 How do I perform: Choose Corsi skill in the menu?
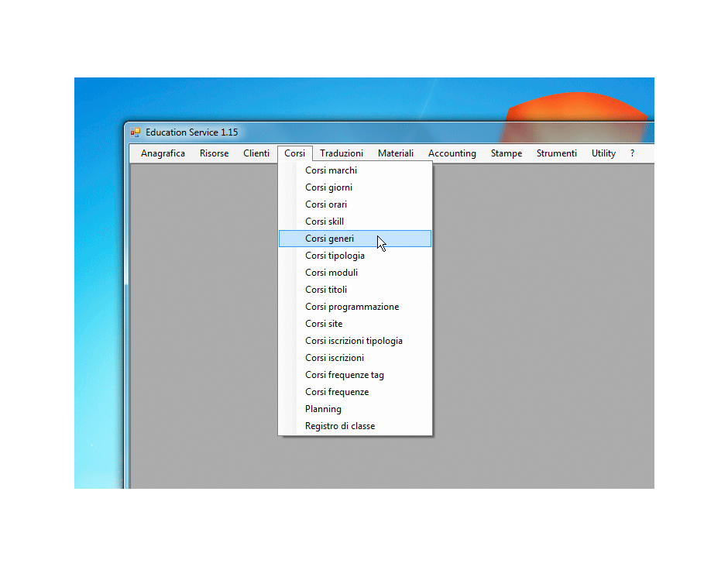coord(355,222)
